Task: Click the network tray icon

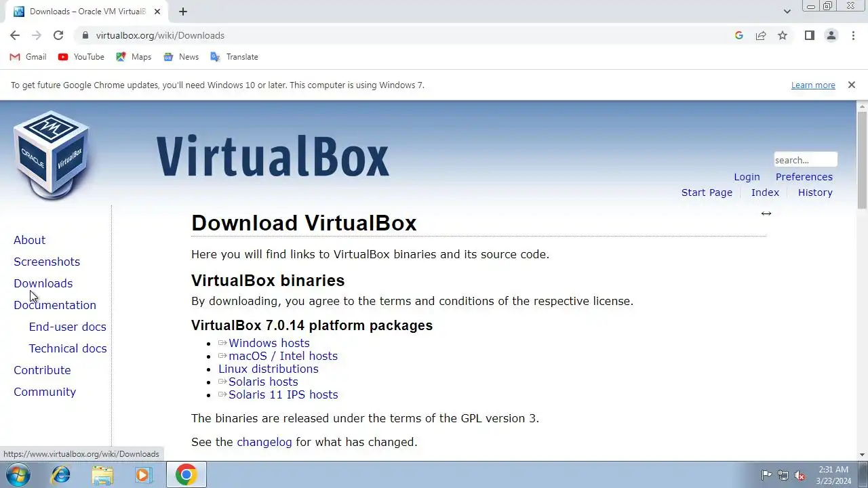Action: pos(783,475)
